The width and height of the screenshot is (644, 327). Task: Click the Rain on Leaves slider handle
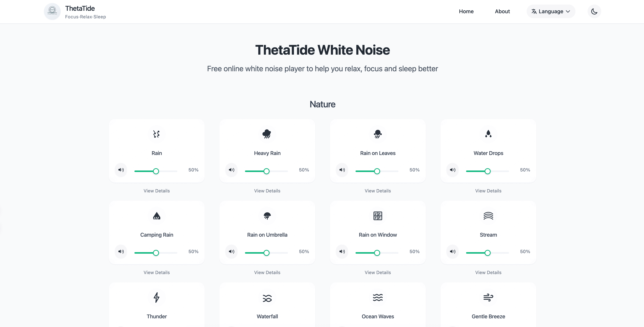click(377, 171)
